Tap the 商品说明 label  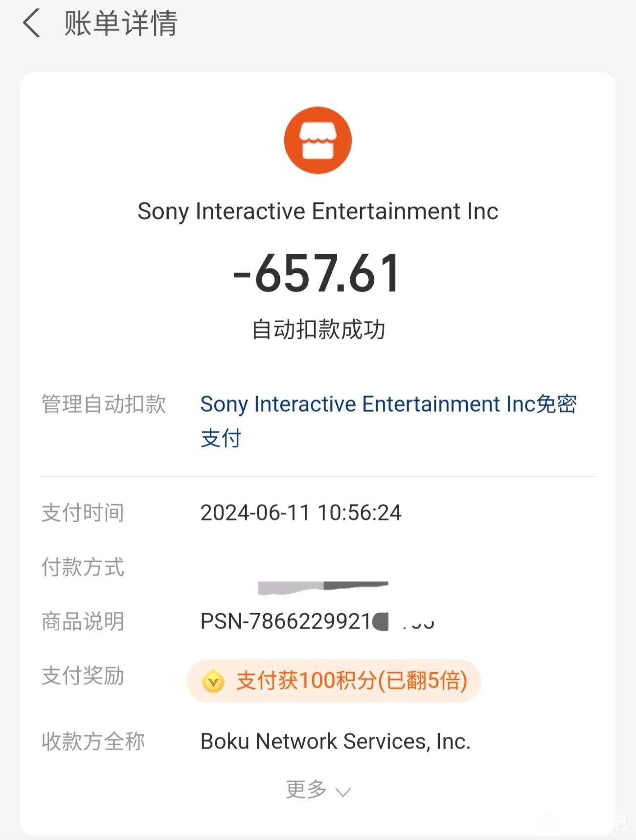coord(83,621)
